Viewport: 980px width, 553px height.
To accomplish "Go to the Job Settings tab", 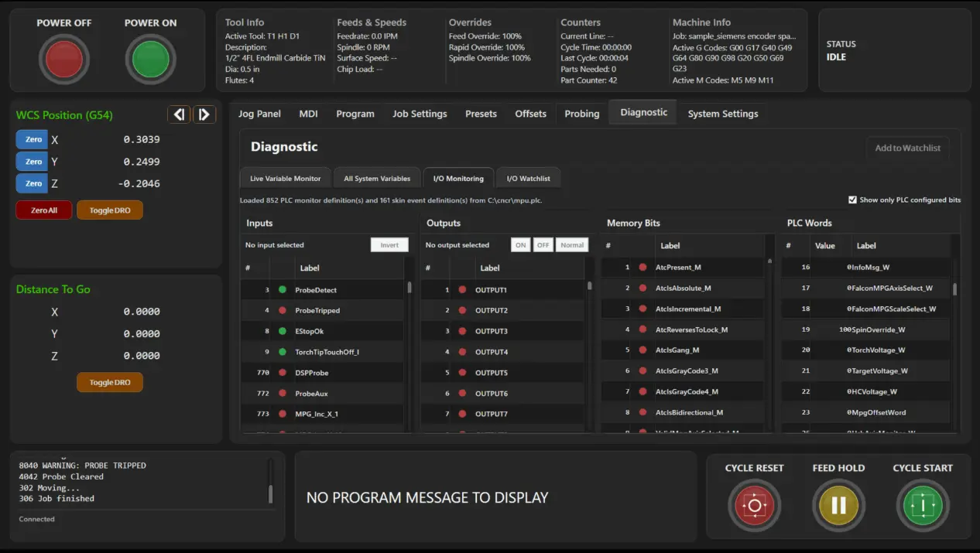I will tap(420, 114).
